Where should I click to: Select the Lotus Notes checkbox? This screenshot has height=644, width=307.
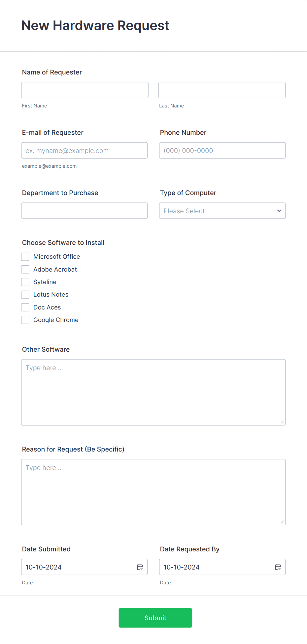tap(25, 295)
